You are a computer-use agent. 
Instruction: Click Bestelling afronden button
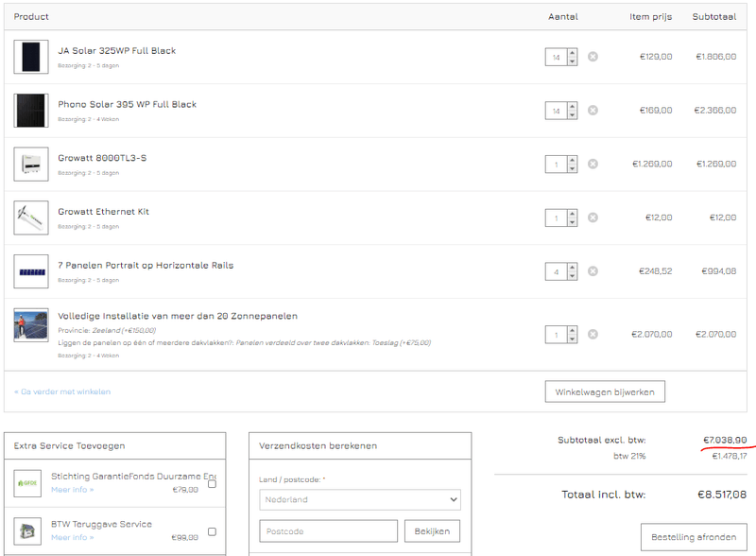point(694,537)
